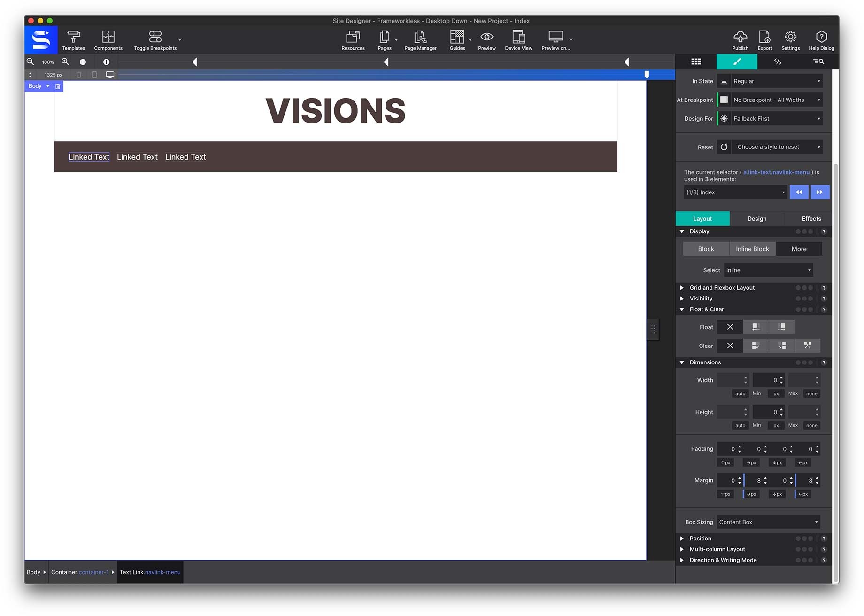Click the minus circle zoom button
Viewport: 864px width, 616px height.
point(83,62)
